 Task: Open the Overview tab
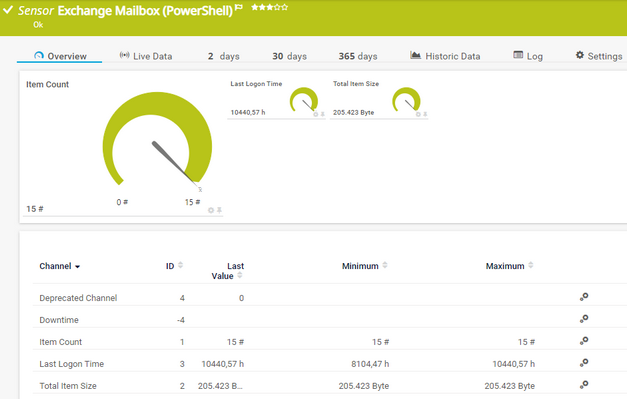(x=60, y=56)
